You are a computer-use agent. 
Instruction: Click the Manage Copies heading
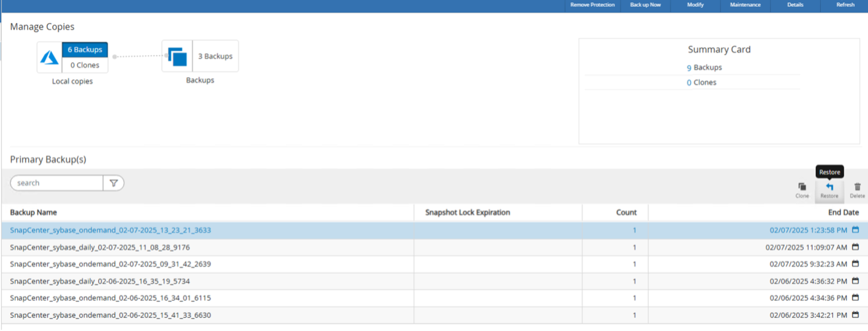(42, 27)
